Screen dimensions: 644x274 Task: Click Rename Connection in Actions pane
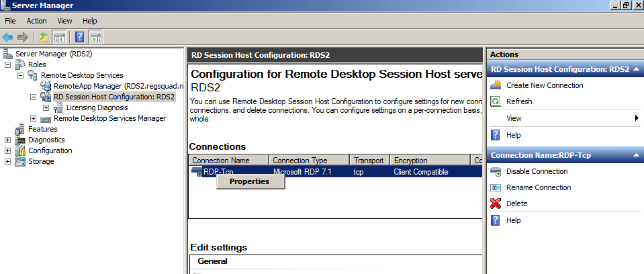click(x=539, y=187)
